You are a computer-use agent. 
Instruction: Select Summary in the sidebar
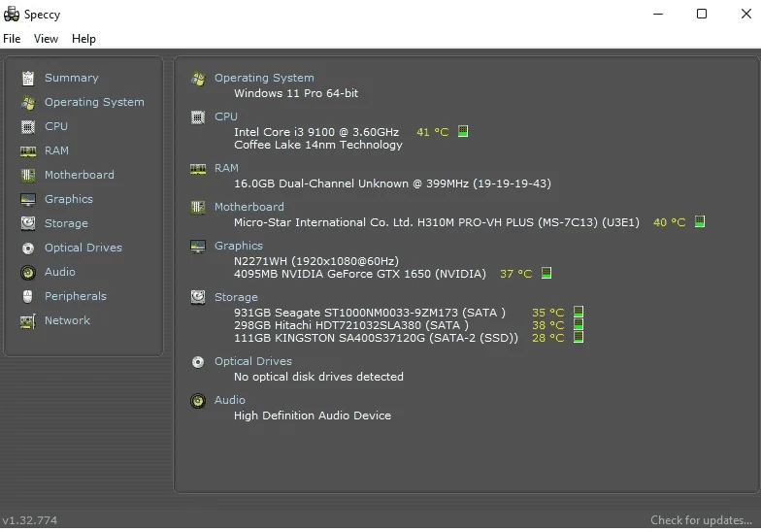pos(72,78)
